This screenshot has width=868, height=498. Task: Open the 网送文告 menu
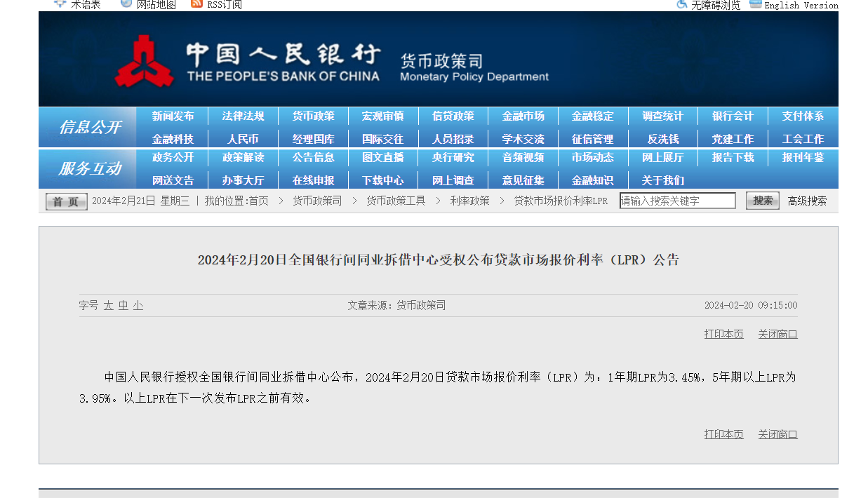tap(173, 180)
